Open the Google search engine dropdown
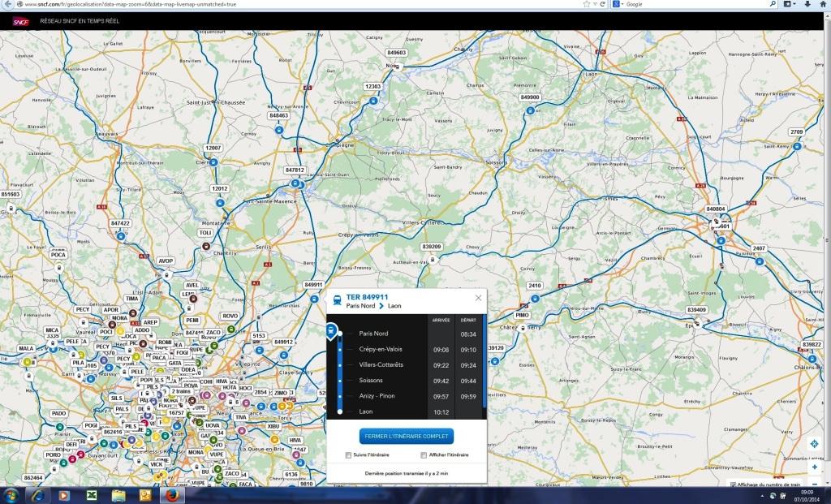Viewport: 831px width, 504px height. click(x=618, y=4)
